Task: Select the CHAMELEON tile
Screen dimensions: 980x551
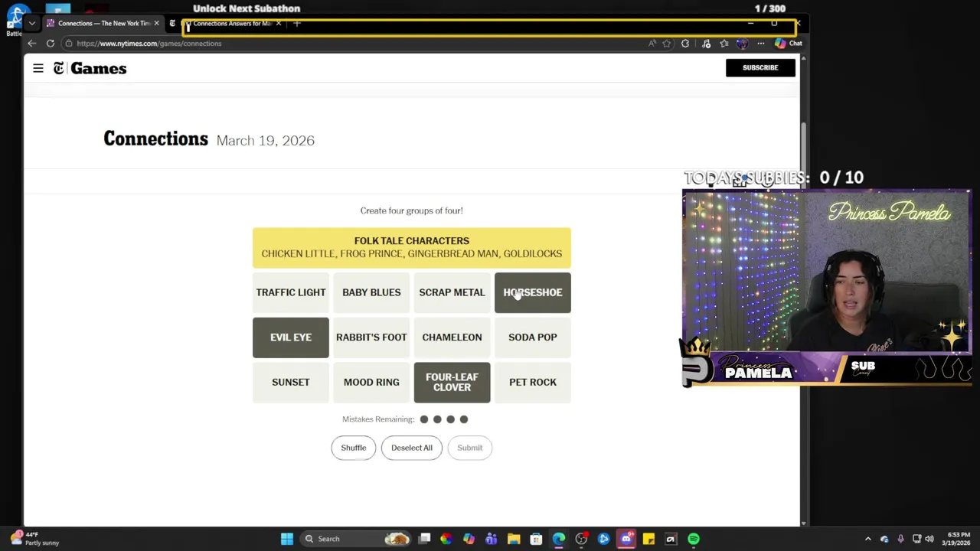Action: click(x=452, y=337)
